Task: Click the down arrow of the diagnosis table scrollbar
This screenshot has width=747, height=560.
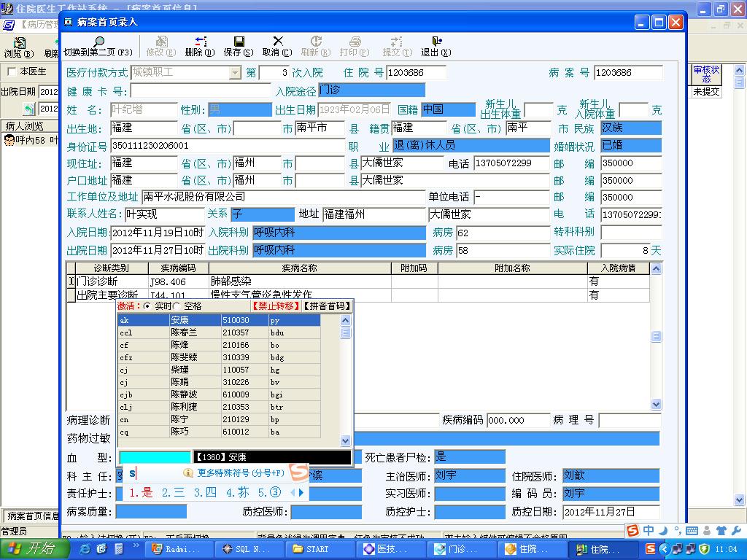Action: point(656,404)
